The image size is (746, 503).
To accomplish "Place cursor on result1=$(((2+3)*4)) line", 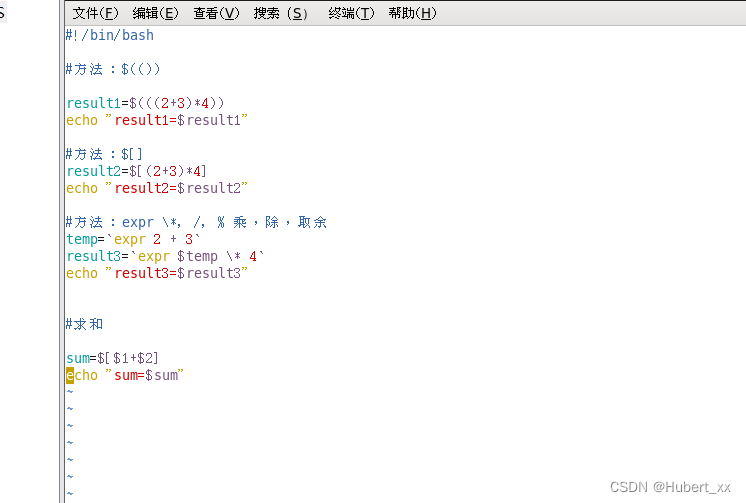I will click(145, 103).
